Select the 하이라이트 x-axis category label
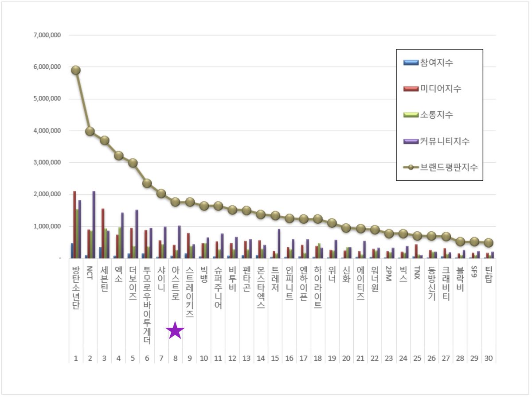The height and width of the screenshot is (397, 532). pos(317,288)
